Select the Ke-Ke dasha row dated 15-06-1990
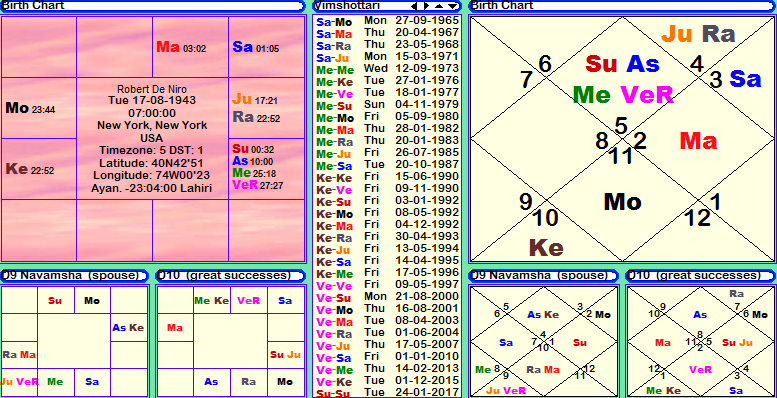This screenshot has height=398, width=777. 387,177
